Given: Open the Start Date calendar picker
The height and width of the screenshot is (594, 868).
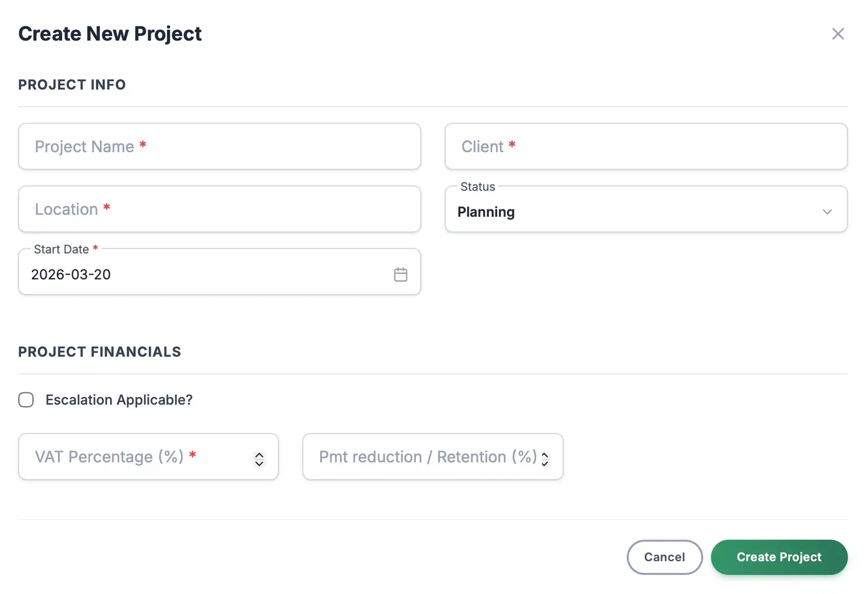Looking at the screenshot, I should tap(401, 274).
